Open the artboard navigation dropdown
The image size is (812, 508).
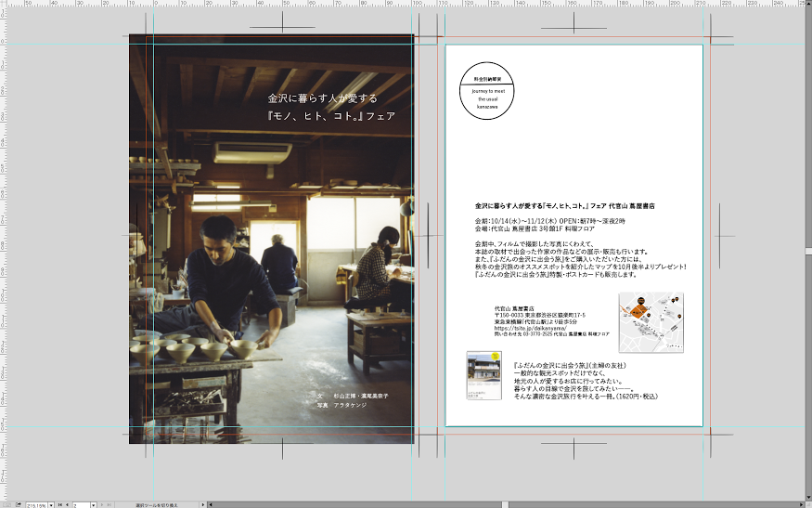93,505
